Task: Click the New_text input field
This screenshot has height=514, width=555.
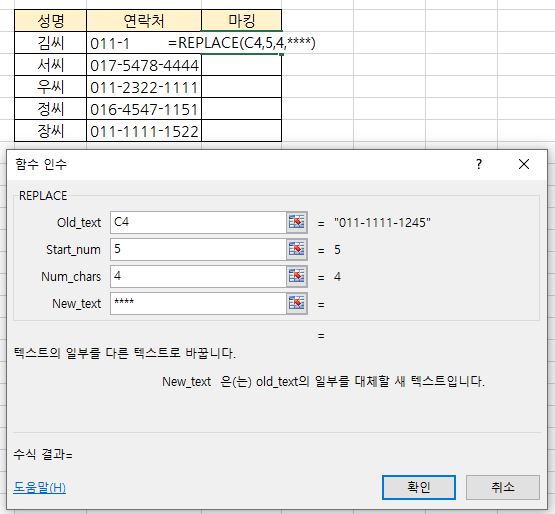Action: pyautogui.click(x=198, y=303)
